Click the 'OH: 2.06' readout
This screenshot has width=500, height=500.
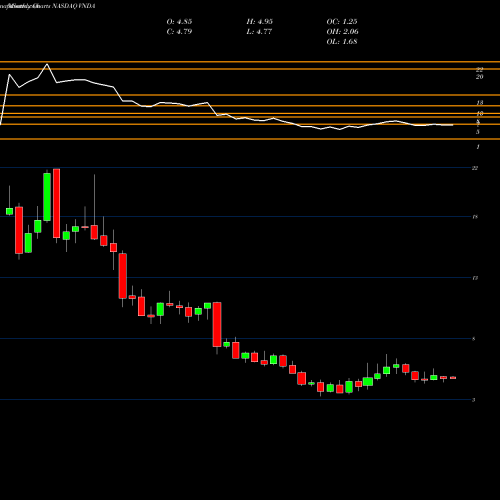pos(343,32)
